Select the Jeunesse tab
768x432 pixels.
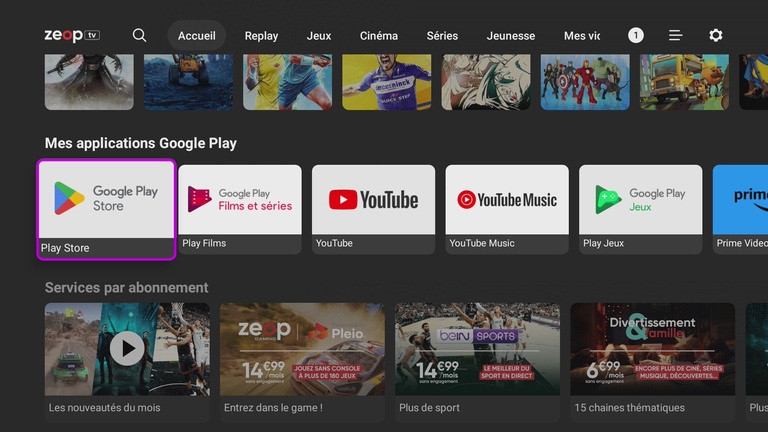point(511,36)
